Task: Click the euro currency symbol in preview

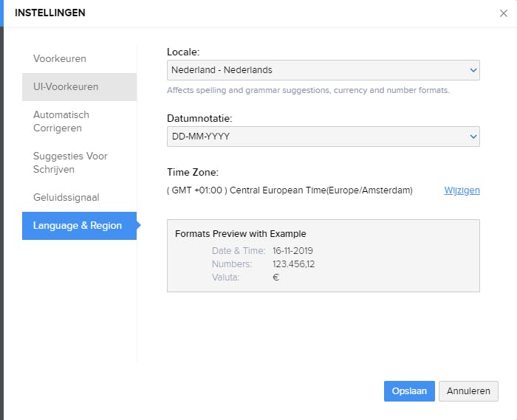Action: click(x=276, y=277)
